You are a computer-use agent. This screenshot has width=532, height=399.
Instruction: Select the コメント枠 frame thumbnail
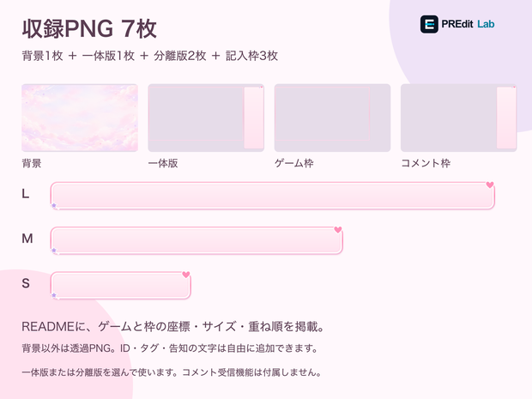pyautogui.click(x=459, y=118)
